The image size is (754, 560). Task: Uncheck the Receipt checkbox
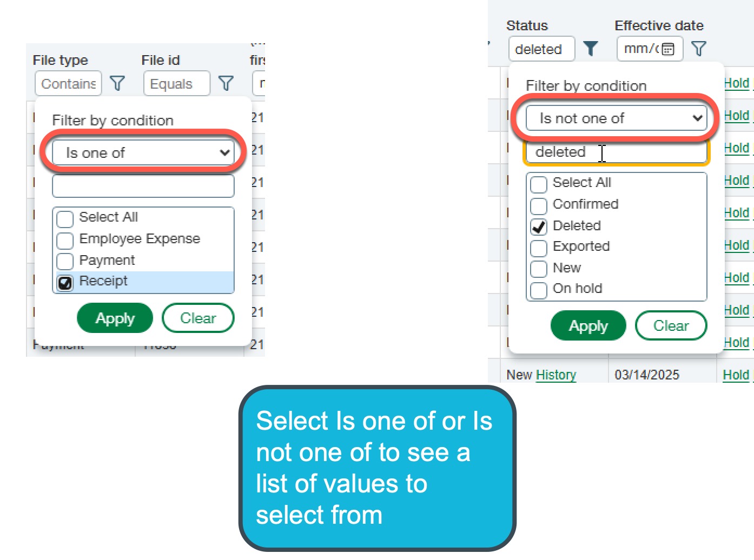[x=65, y=282]
